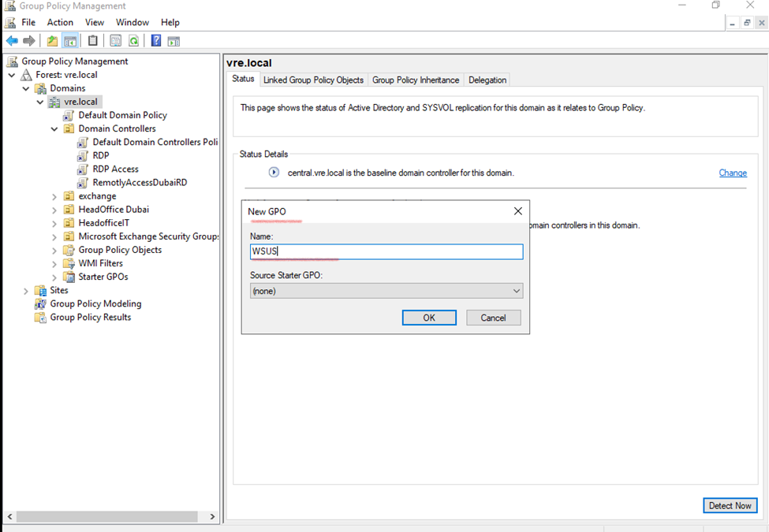Image resolution: width=769 pixels, height=532 pixels.
Task: Select the RDP Access policy item
Action: [x=115, y=169]
